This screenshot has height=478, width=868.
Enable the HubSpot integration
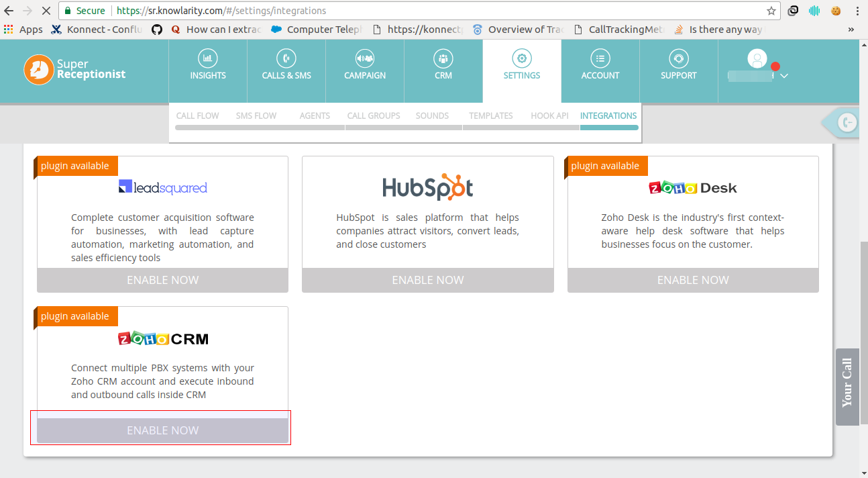(x=428, y=280)
